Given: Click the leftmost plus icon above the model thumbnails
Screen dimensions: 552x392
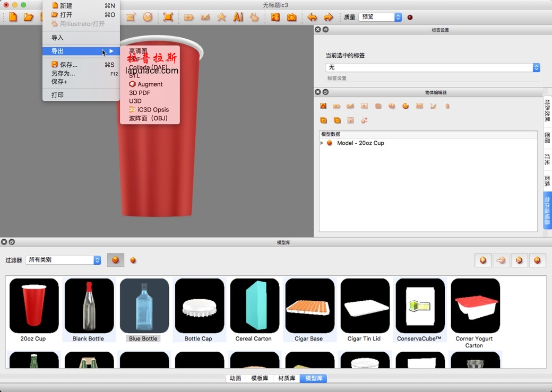Looking at the screenshot, I should pyautogui.click(x=483, y=260).
